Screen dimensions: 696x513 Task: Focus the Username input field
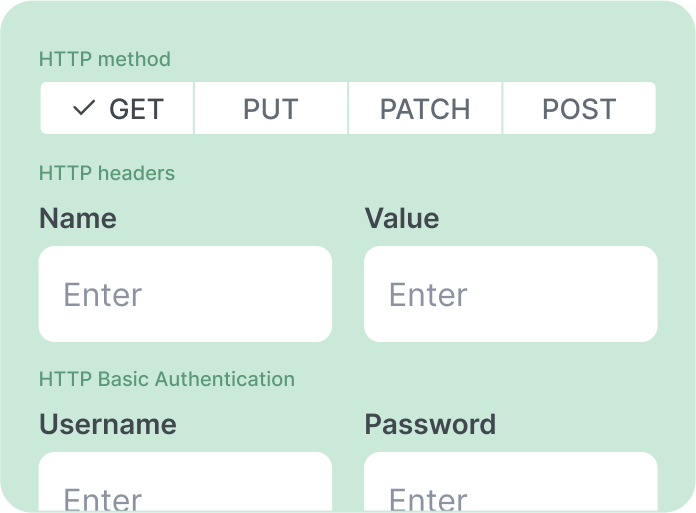[x=185, y=484]
